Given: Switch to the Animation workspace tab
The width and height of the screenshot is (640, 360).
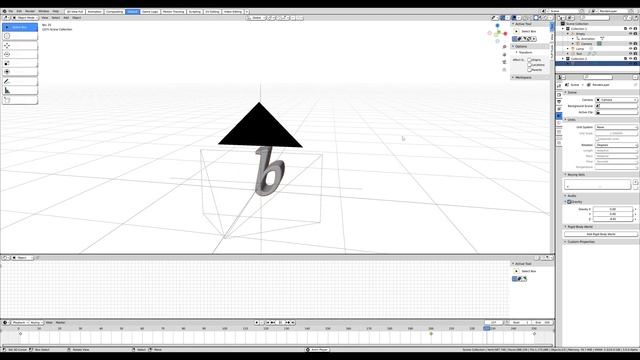Looking at the screenshot, I should (x=94, y=12).
